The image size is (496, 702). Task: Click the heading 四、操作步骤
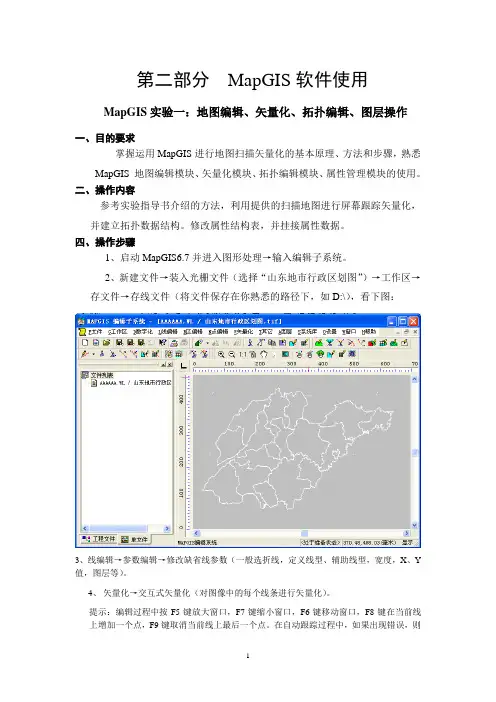[x=105, y=242]
